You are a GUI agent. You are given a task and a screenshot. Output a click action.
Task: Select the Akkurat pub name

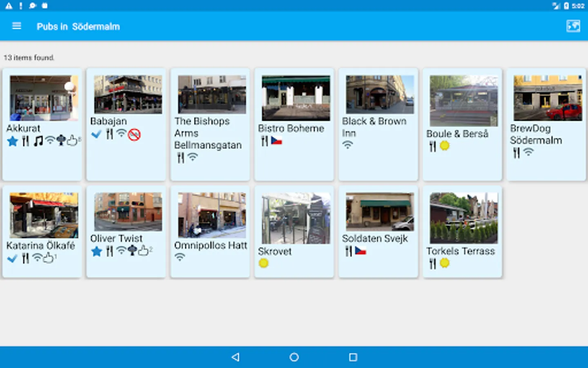(x=23, y=128)
